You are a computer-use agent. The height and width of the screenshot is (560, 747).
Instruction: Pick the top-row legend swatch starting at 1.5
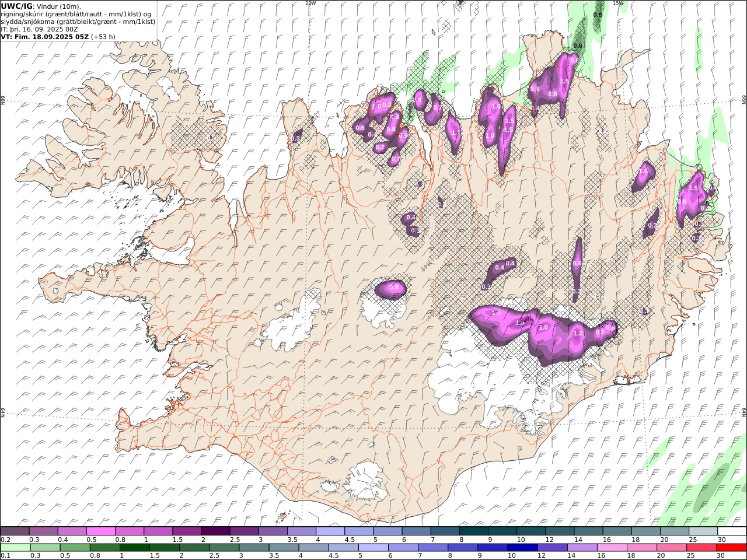(x=187, y=531)
